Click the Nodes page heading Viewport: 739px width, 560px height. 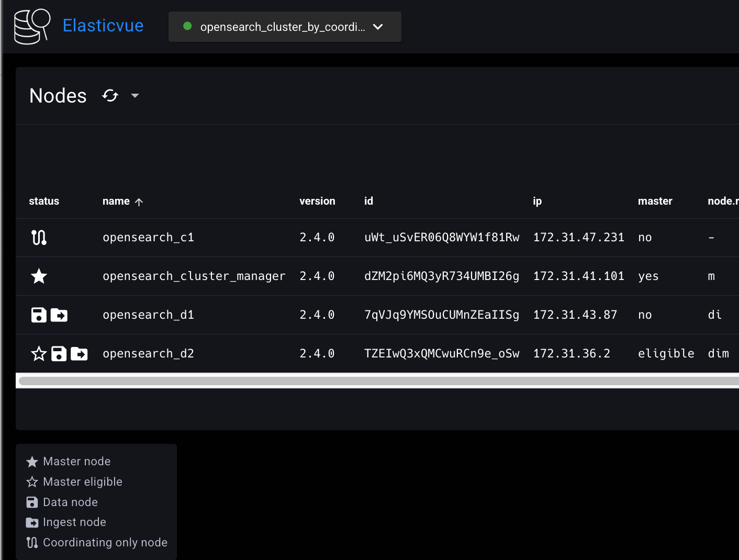pos(58,96)
